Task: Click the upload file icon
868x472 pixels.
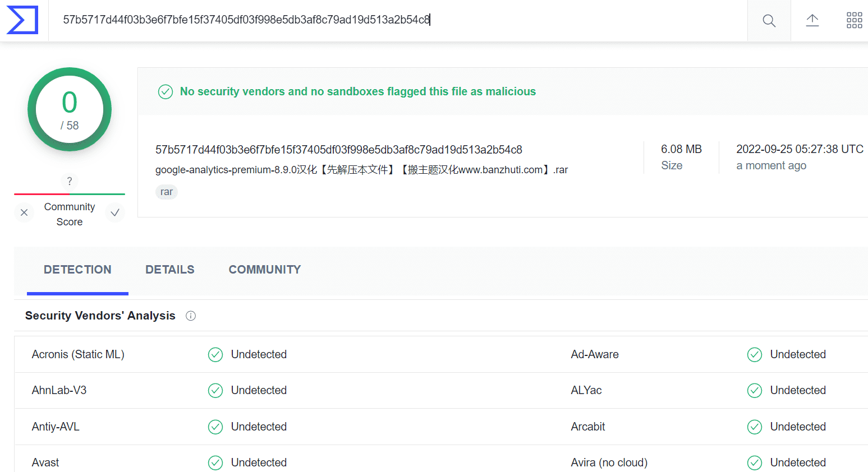Action: click(x=812, y=21)
